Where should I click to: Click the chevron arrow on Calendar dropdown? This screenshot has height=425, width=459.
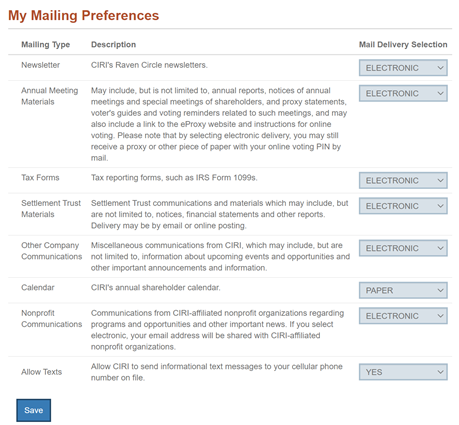(x=440, y=291)
